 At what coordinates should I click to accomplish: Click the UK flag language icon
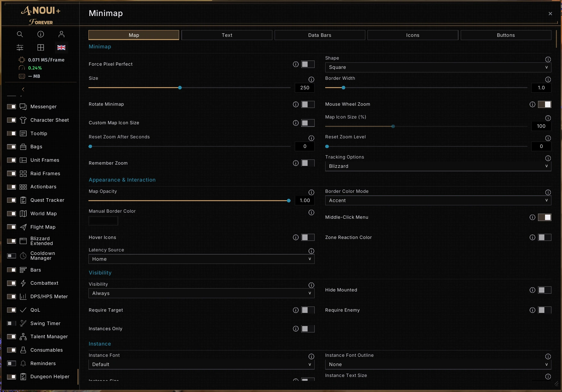pos(62,48)
